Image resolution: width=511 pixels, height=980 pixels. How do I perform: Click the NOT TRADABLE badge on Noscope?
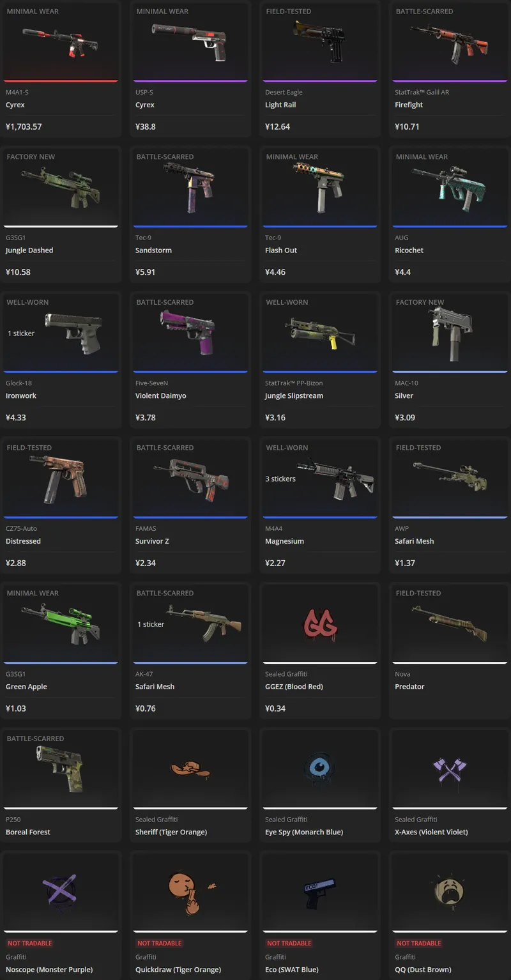pos(30,943)
